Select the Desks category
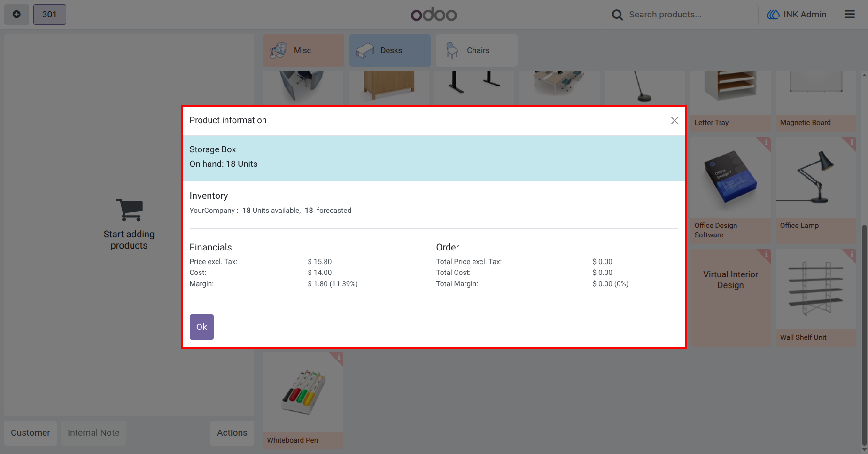Viewport: 868px width, 454px height. 390,50
